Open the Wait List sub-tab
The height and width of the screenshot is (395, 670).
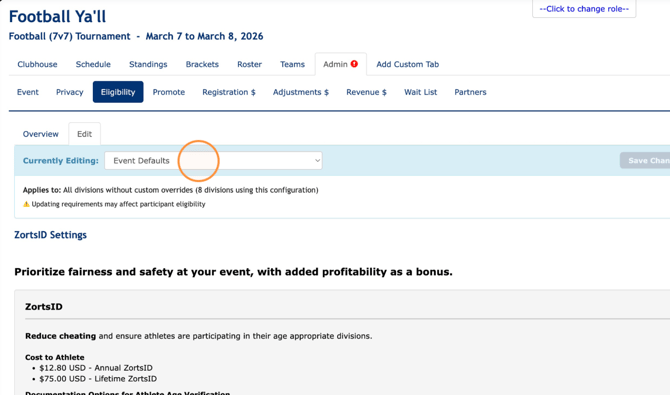(x=420, y=92)
